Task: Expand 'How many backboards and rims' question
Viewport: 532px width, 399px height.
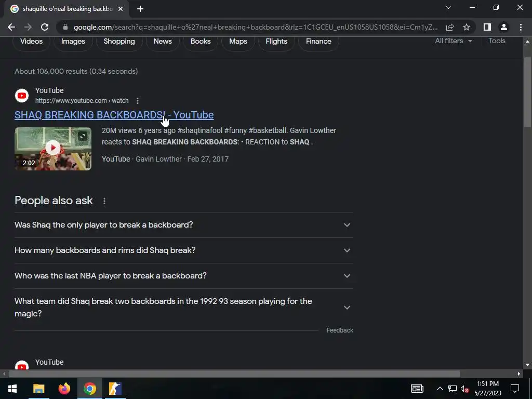Action: pyautogui.click(x=183, y=250)
